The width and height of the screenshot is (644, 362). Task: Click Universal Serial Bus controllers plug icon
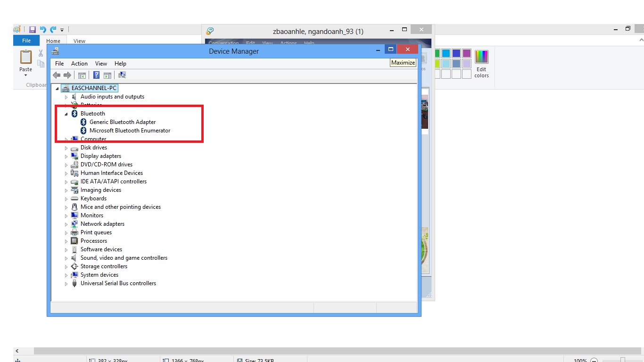click(x=74, y=283)
